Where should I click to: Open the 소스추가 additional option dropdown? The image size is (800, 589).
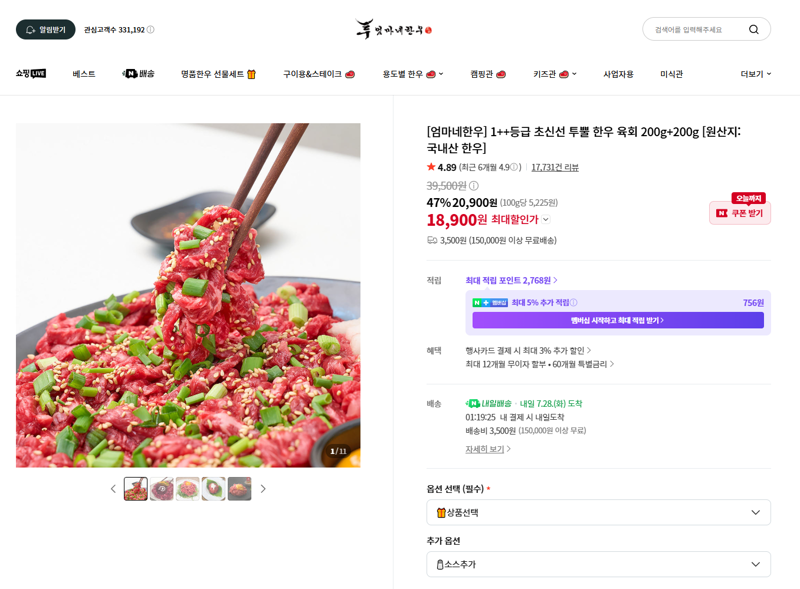click(x=598, y=564)
